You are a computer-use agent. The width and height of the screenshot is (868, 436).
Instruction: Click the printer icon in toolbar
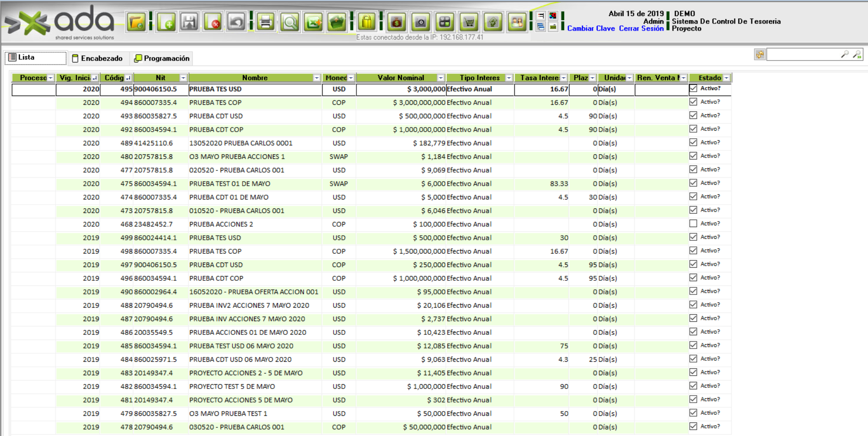coord(266,22)
